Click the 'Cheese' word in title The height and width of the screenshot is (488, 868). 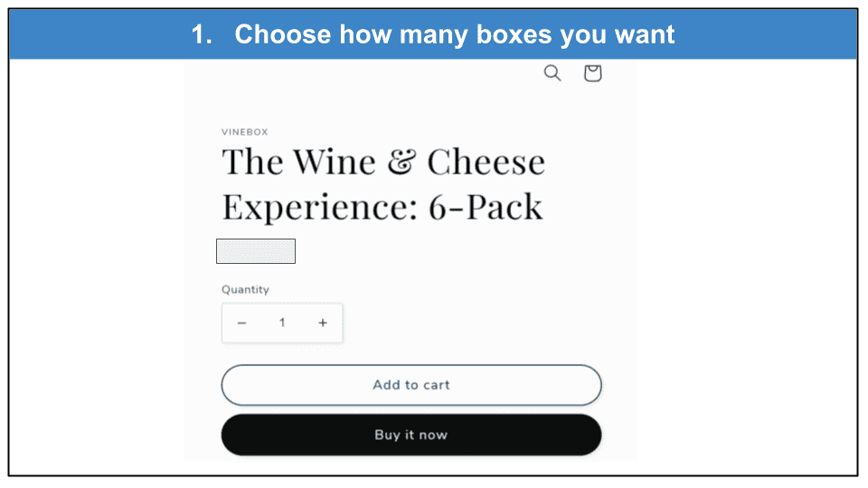(486, 162)
